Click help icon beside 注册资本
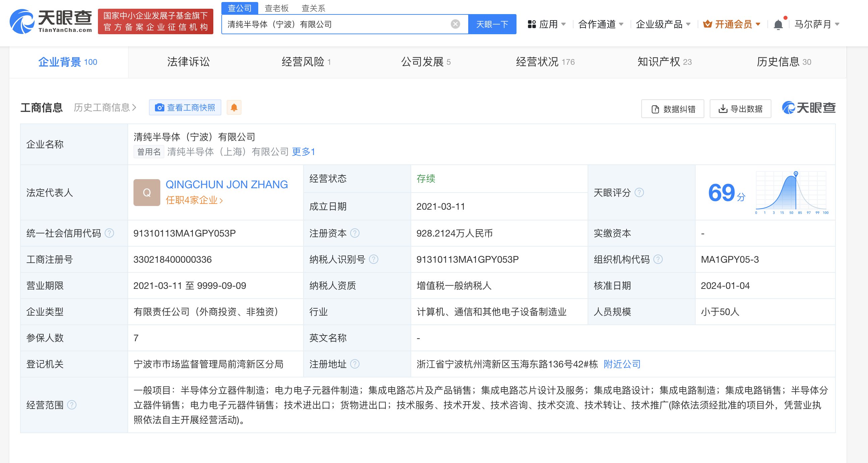 (355, 233)
